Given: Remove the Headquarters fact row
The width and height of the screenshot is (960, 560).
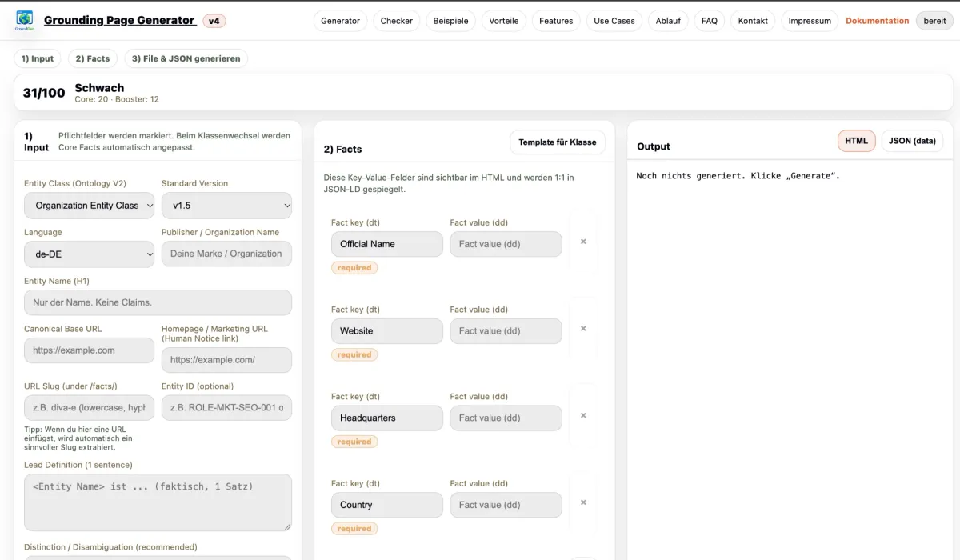Looking at the screenshot, I should 583,415.
